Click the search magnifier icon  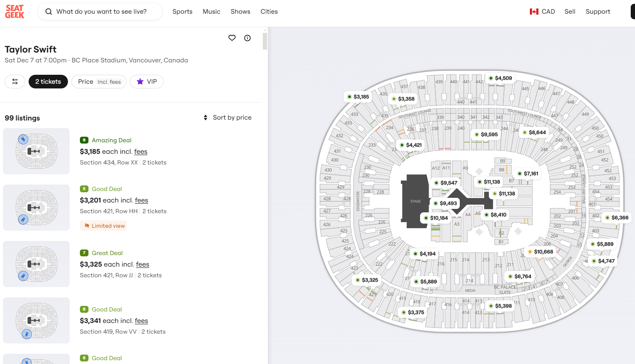(x=49, y=12)
